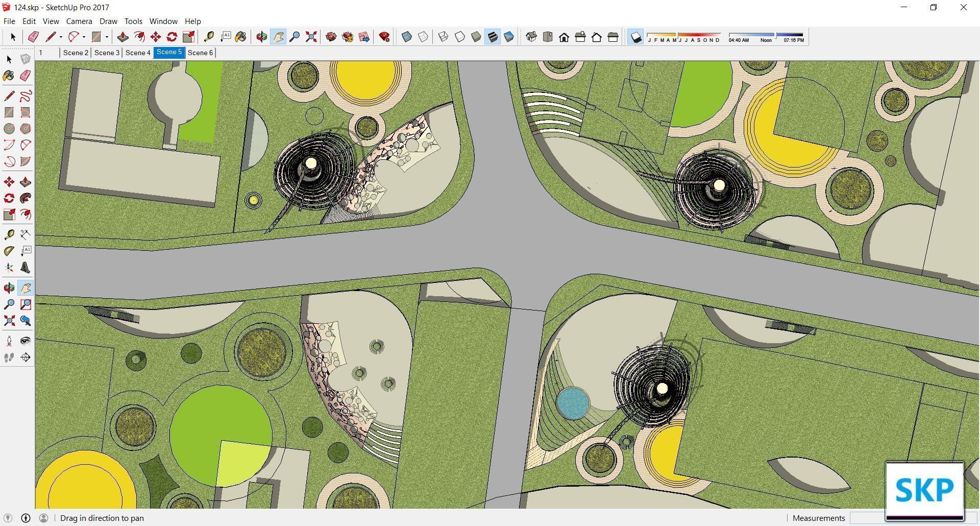Screen dimensions: 980x526
Task: Open the Window menu
Action: pyautogui.click(x=163, y=21)
